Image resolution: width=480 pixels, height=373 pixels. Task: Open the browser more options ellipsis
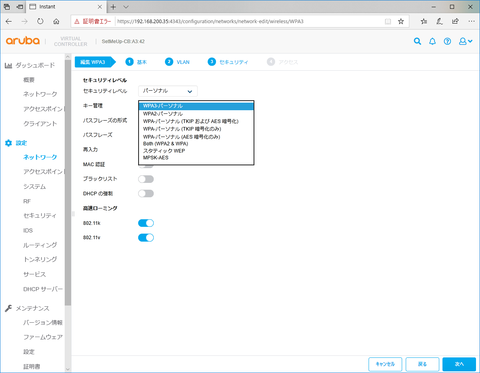click(x=471, y=21)
